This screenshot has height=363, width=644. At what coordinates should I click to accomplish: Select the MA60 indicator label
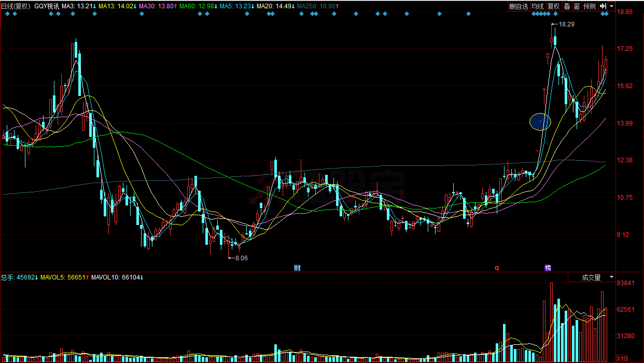(196, 6)
